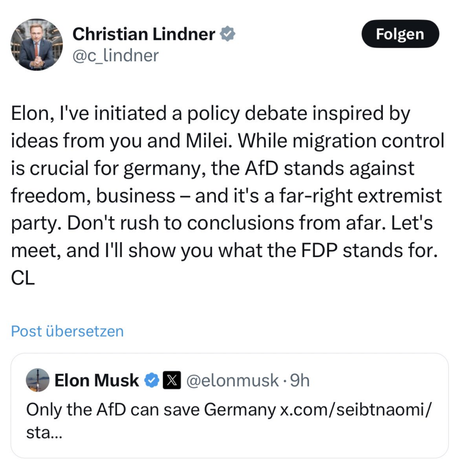The image size is (459, 476).
Task: Click the black X affiliation badge
Action: point(172,380)
